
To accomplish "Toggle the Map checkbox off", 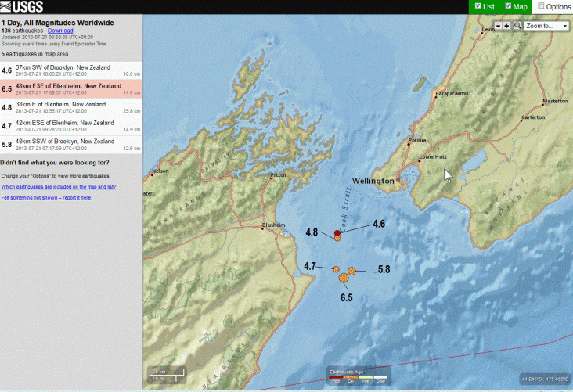I will 509,6.
